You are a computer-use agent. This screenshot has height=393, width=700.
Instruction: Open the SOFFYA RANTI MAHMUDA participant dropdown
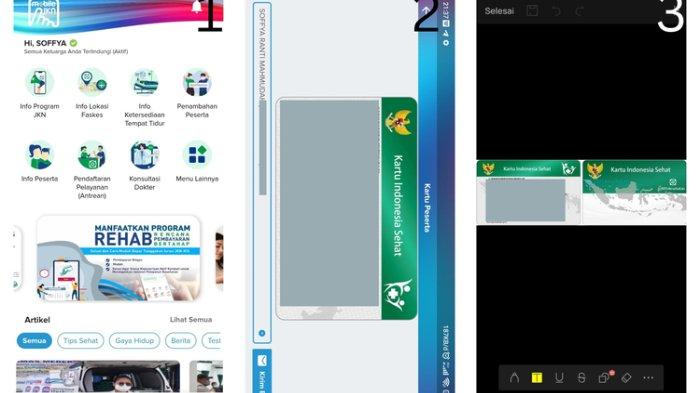coord(262,172)
